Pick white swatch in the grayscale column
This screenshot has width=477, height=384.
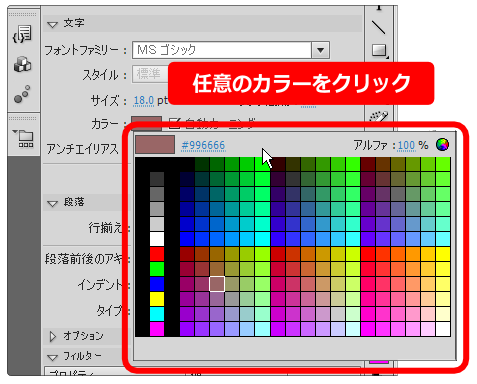157,239
